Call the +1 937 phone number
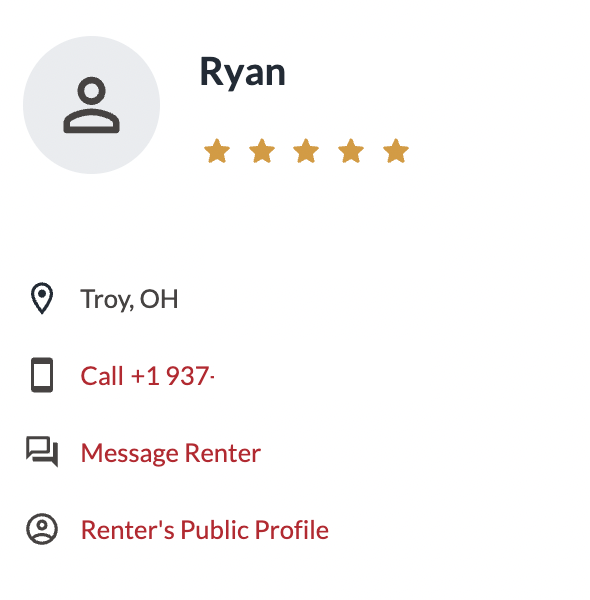This screenshot has width=590, height=600. [x=147, y=376]
